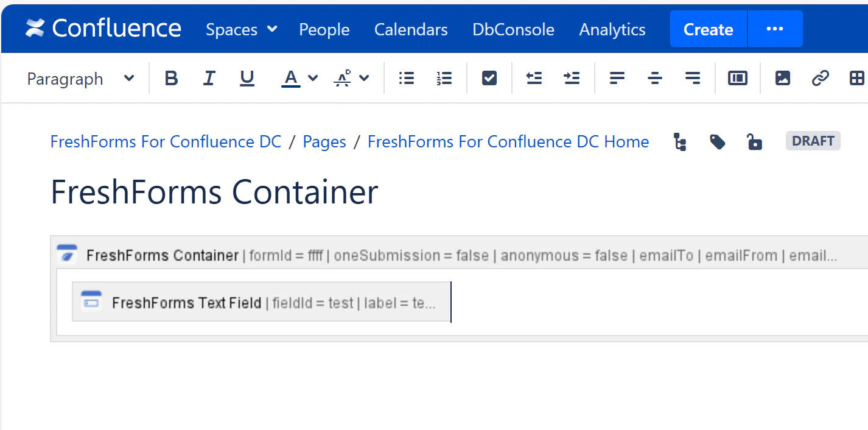Insert a task list checkbox
Image resolution: width=868 pixels, height=430 pixels.
489,78
